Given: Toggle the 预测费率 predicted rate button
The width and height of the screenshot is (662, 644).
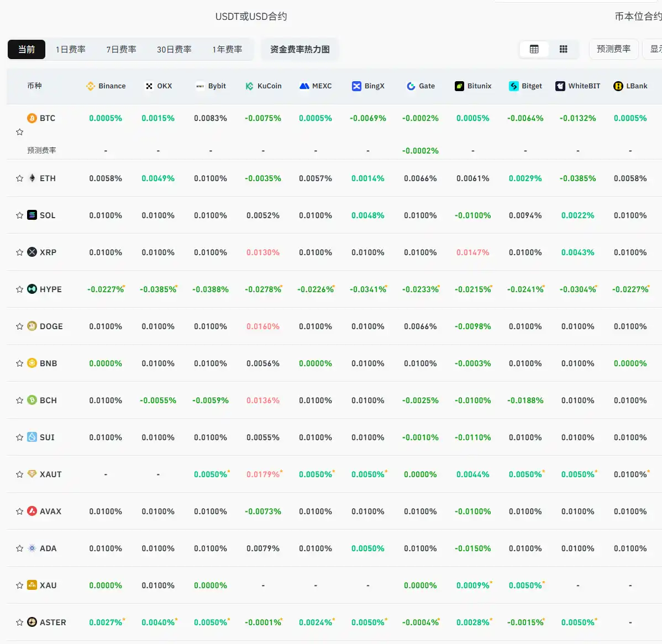Looking at the screenshot, I should [x=613, y=49].
